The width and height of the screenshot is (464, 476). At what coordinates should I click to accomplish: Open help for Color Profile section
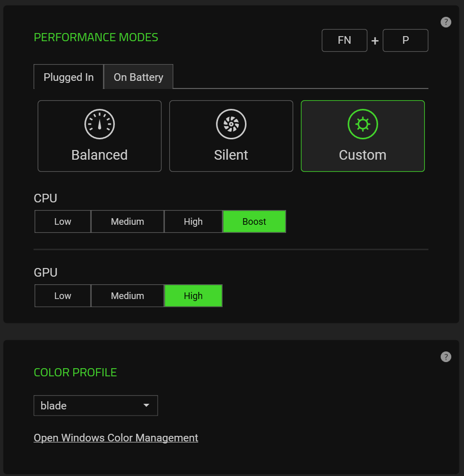coord(446,356)
